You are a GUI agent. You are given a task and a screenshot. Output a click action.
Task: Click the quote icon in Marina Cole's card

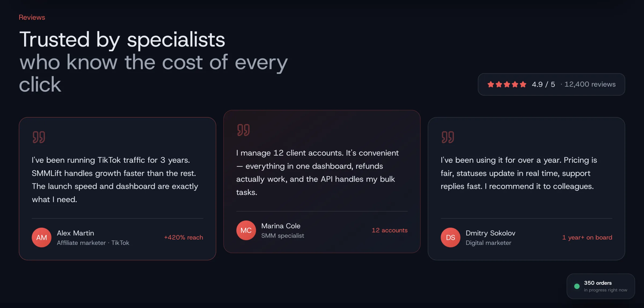click(243, 130)
